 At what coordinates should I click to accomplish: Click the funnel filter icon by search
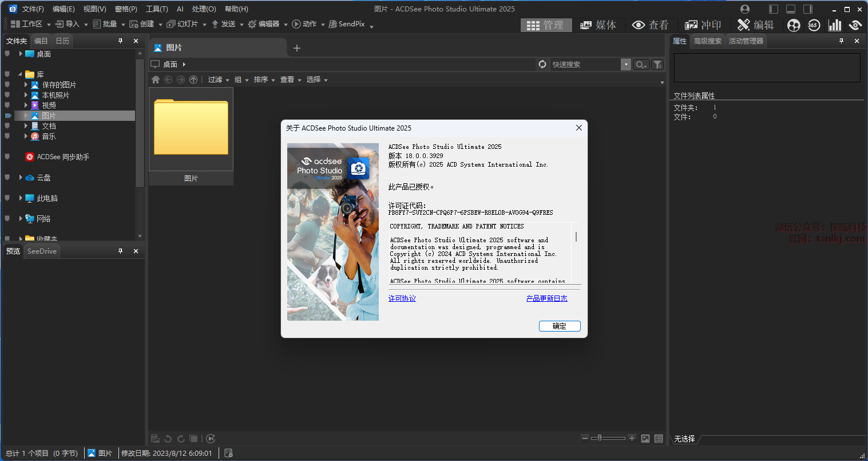pos(657,65)
